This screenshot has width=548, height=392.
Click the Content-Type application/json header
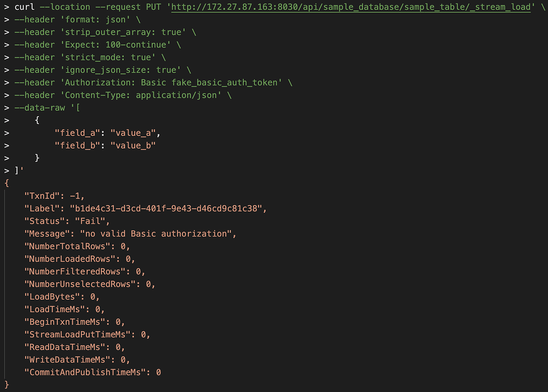coord(141,95)
